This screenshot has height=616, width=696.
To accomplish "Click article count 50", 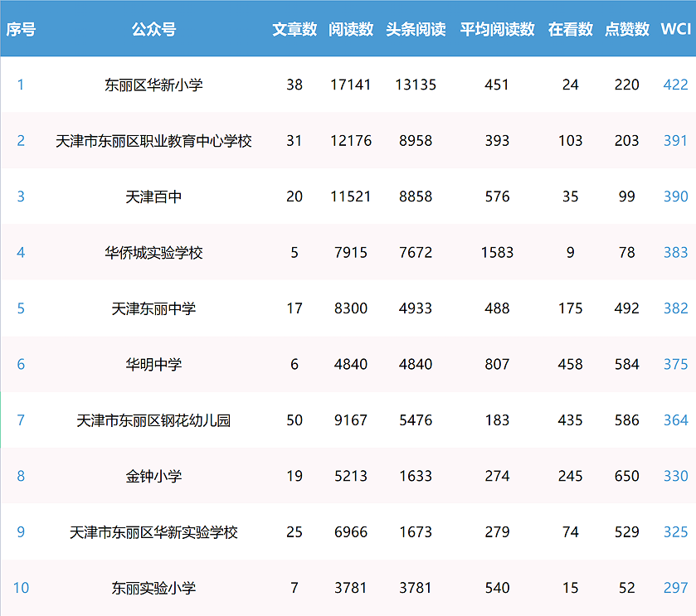I will (294, 420).
